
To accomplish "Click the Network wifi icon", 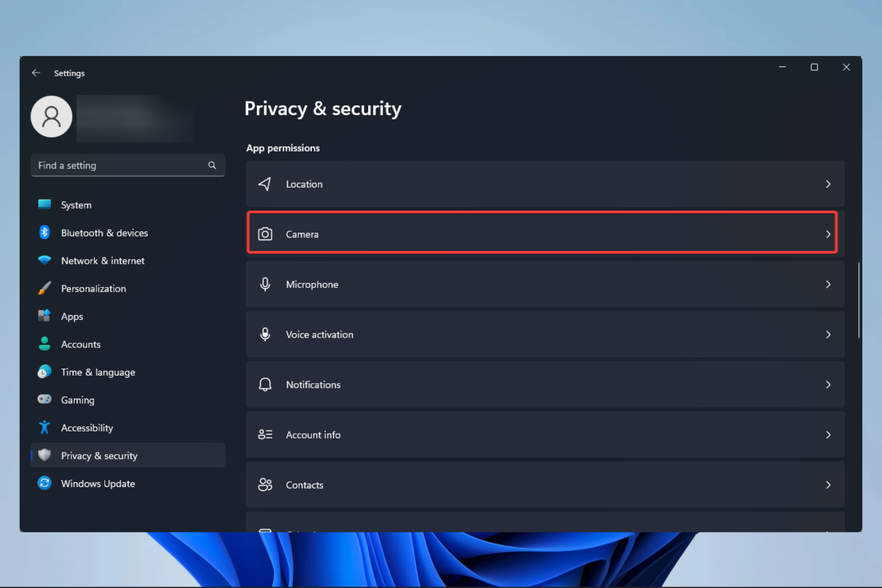I will (x=45, y=260).
